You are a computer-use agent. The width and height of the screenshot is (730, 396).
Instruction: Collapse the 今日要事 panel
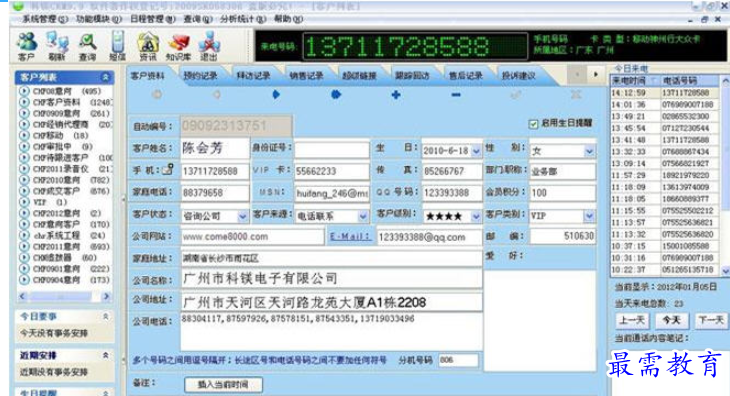(106, 316)
